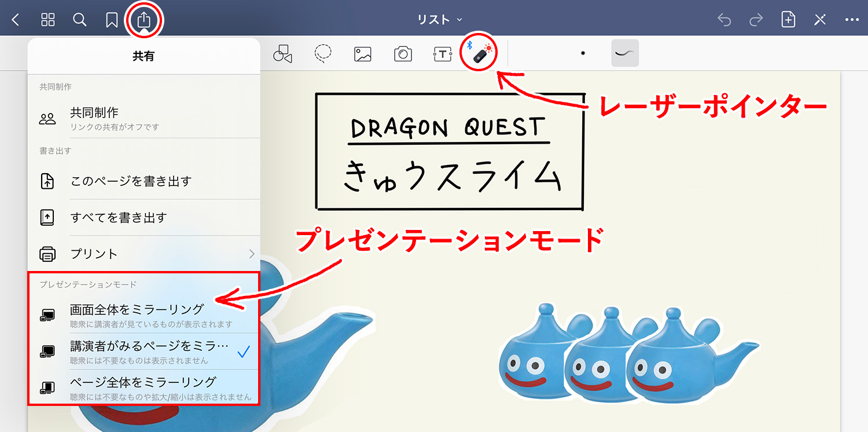Select the Text box tool
Screen dimensions: 868x432
coord(443,54)
